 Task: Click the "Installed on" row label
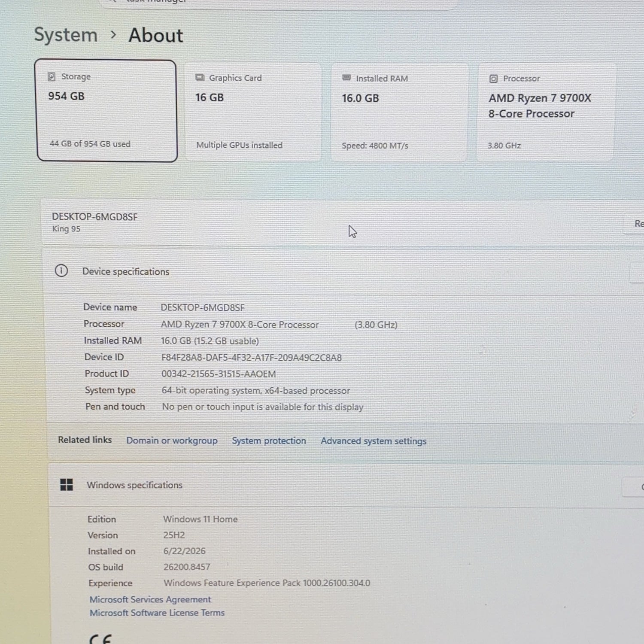pyautogui.click(x=112, y=551)
